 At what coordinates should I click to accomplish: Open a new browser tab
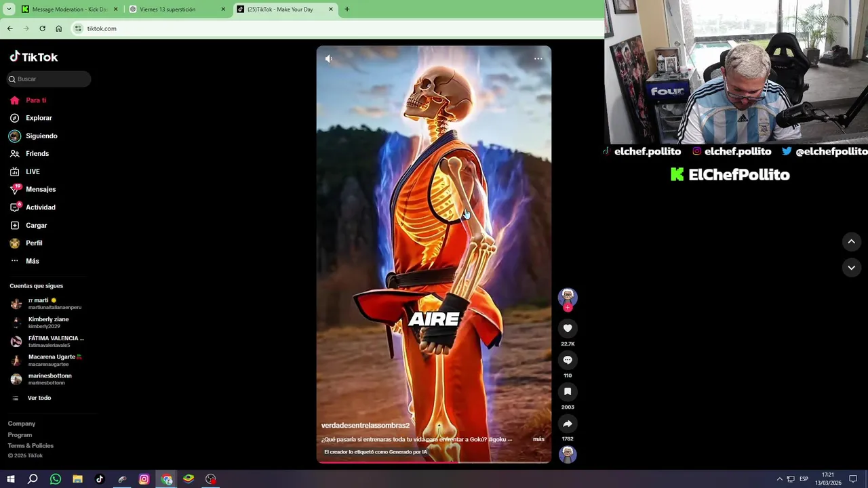tap(347, 9)
